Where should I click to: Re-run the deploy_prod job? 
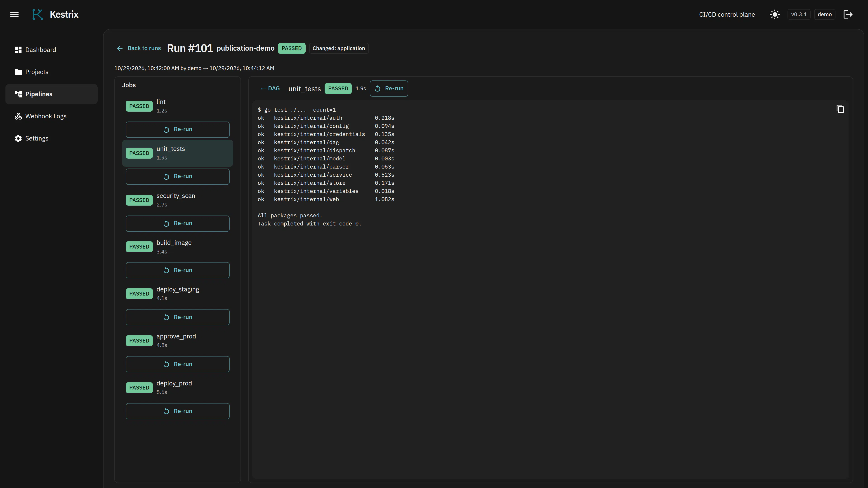point(178,411)
